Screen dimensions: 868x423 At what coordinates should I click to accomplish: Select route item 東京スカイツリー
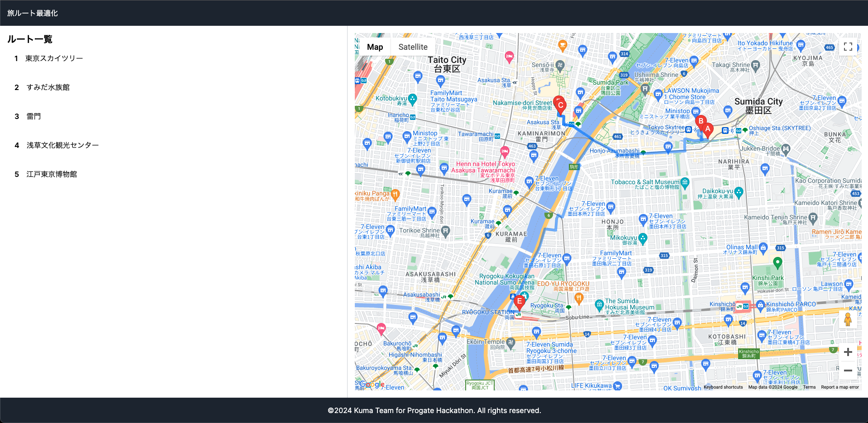tap(54, 58)
